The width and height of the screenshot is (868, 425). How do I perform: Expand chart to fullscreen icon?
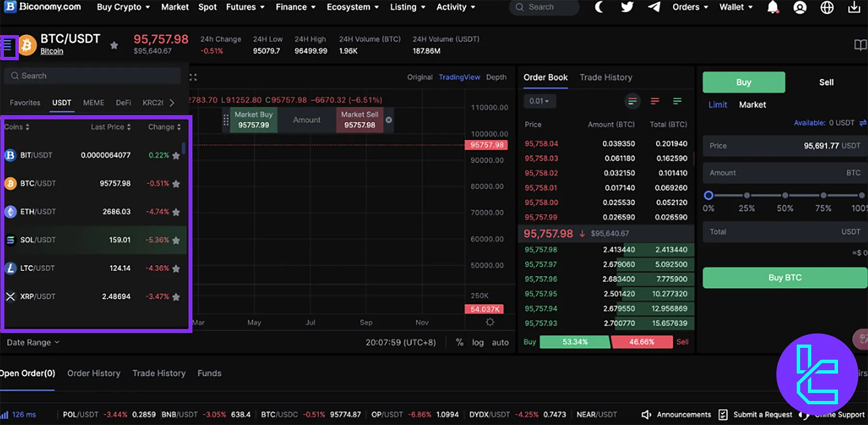(x=193, y=77)
